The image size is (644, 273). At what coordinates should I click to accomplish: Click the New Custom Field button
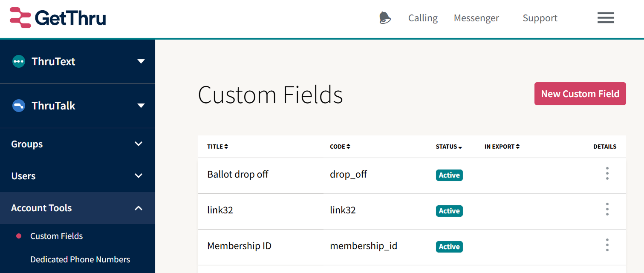pyautogui.click(x=580, y=94)
